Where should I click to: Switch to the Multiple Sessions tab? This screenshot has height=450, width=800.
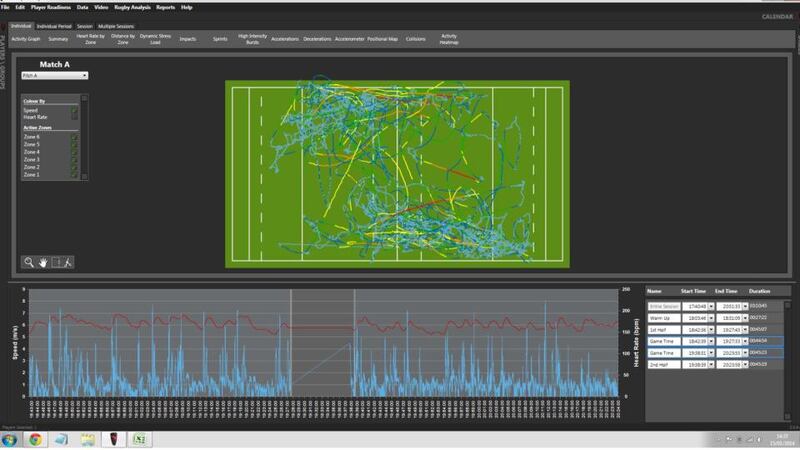pyautogui.click(x=115, y=26)
